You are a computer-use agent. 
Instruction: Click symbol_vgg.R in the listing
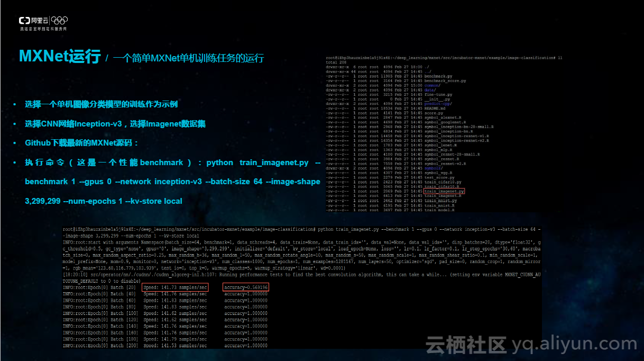pyautogui.click(x=438, y=173)
